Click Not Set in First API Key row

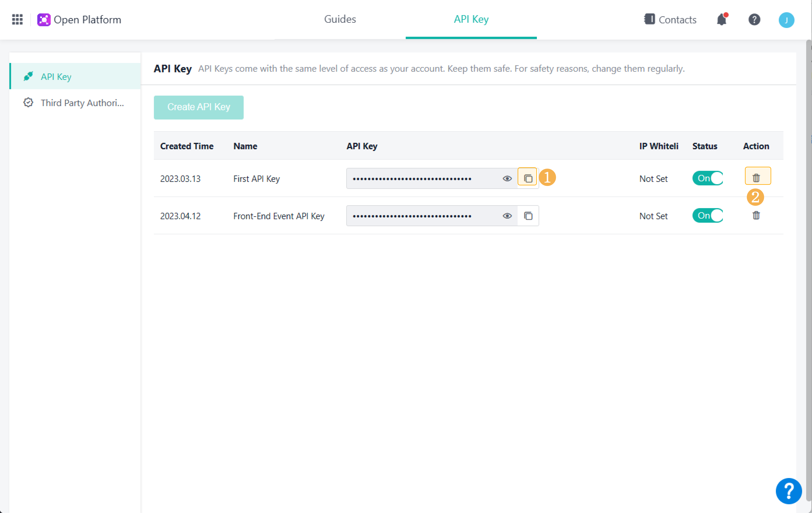tap(653, 179)
